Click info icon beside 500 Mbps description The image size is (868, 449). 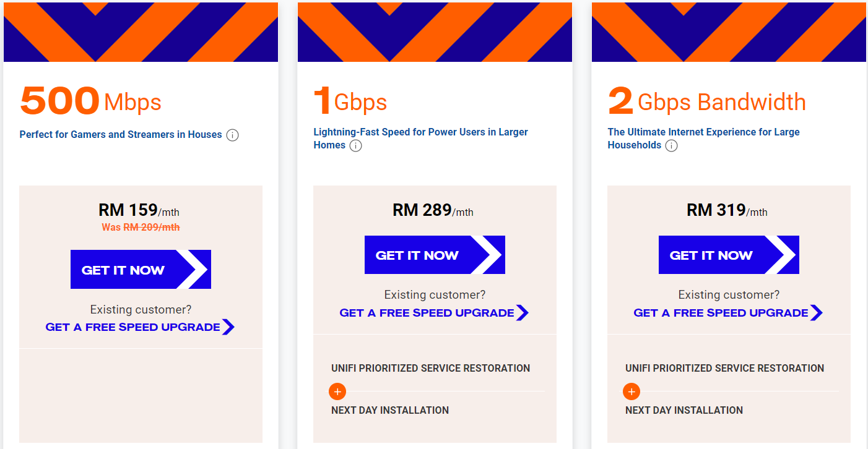click(x=232, y=135)
